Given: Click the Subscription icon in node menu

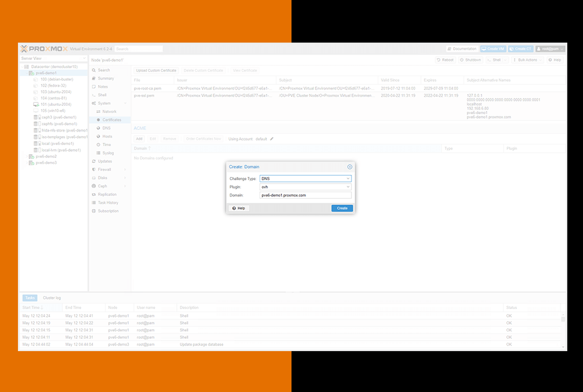Looking at the screenshot, I should (x=94, y=211).
